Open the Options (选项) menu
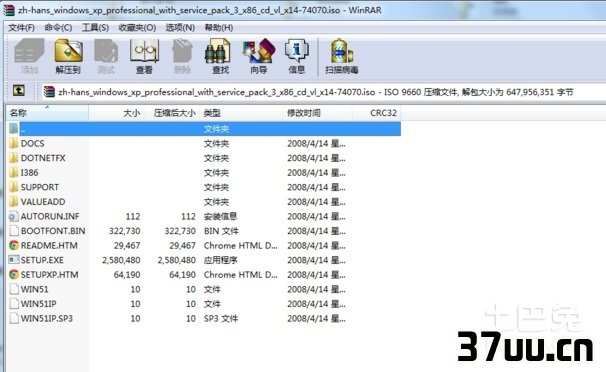 180,27
